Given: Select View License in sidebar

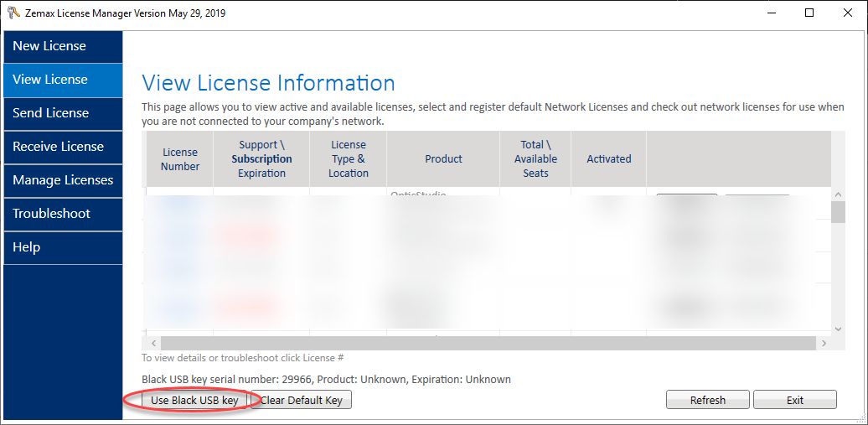Looking at the screenshot, I should tap(63, 80).
